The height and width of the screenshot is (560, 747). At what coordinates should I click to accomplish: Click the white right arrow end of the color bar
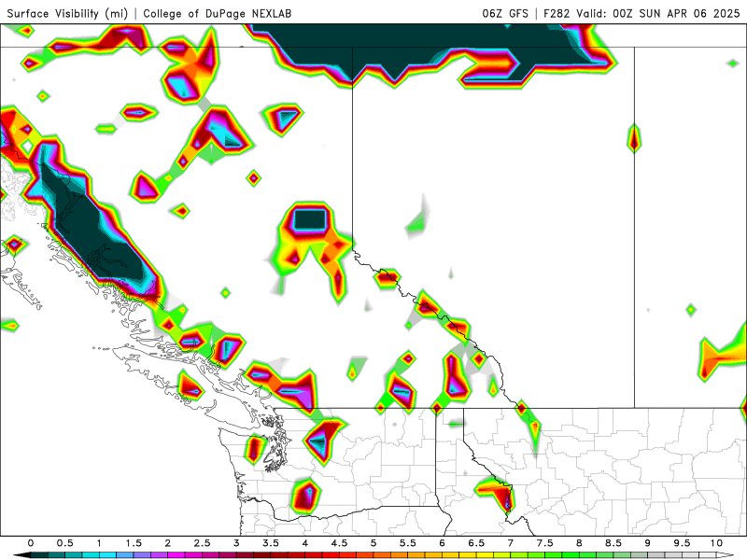[726, 555]
